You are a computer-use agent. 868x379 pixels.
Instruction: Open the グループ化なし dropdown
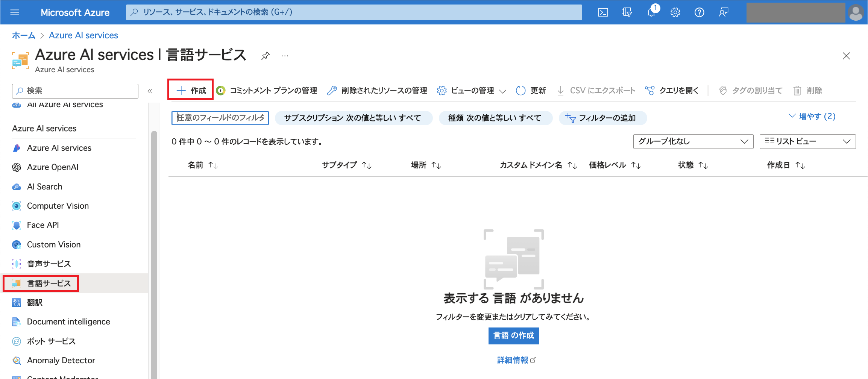click(693, 141)
